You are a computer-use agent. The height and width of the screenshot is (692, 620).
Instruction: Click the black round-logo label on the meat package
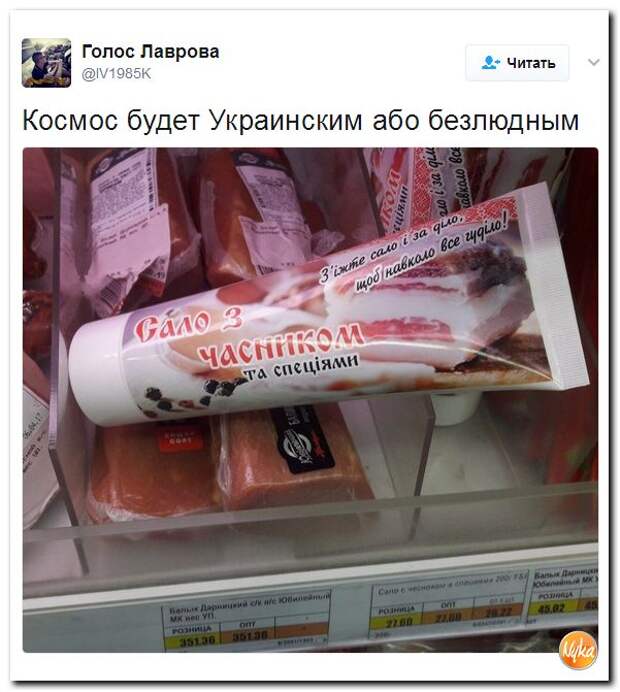[x=299, y=443]
